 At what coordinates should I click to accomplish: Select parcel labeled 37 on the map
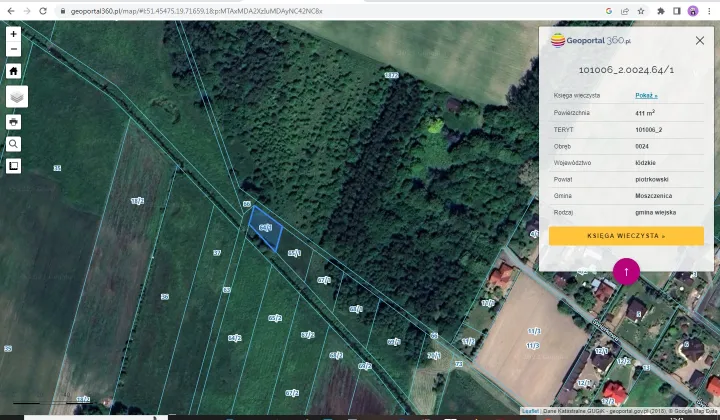coord(217,253)
